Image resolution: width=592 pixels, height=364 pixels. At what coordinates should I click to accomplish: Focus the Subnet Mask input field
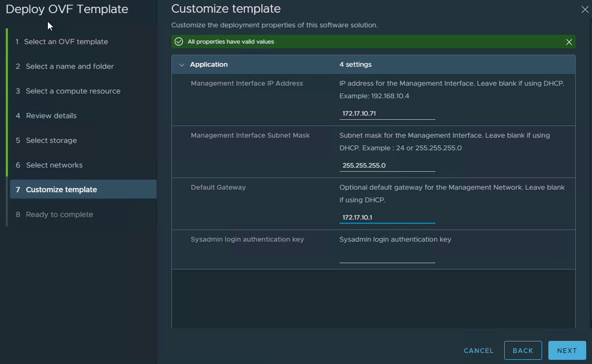pyautogui.click(x=387, y=165)
